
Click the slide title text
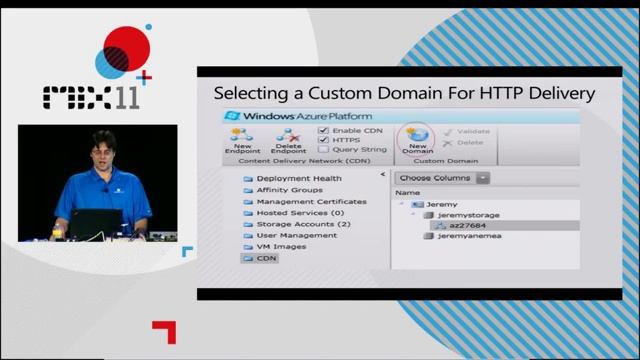click(x=404, y=93)
